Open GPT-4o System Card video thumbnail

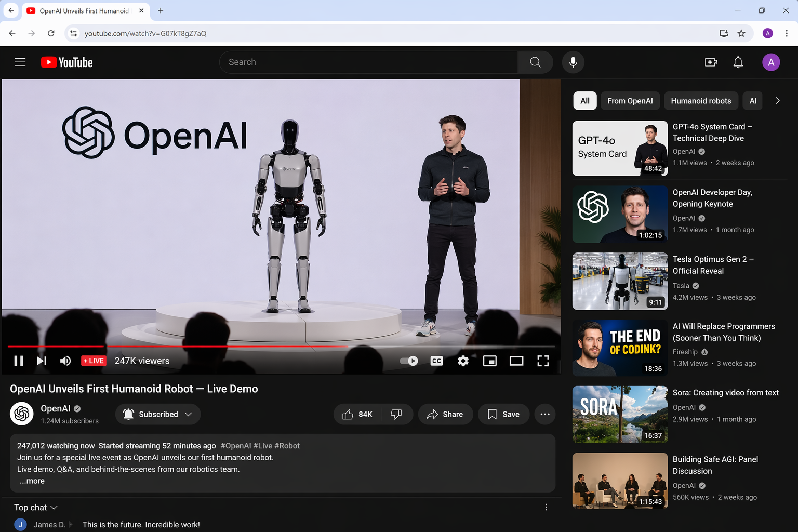[x=620, y=149]
